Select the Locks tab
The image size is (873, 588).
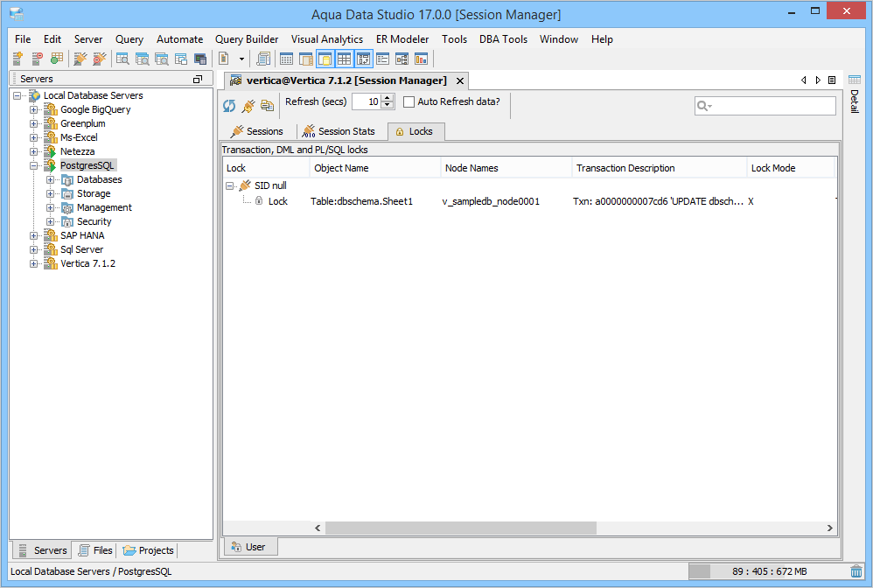click(416, 131)
